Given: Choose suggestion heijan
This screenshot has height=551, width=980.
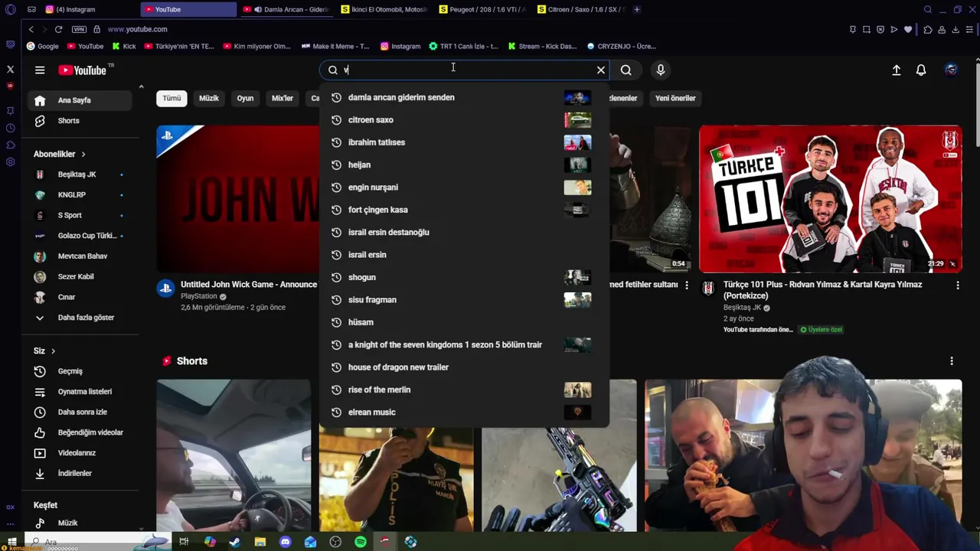Looking at the screenshot, I should coord(464,165).
